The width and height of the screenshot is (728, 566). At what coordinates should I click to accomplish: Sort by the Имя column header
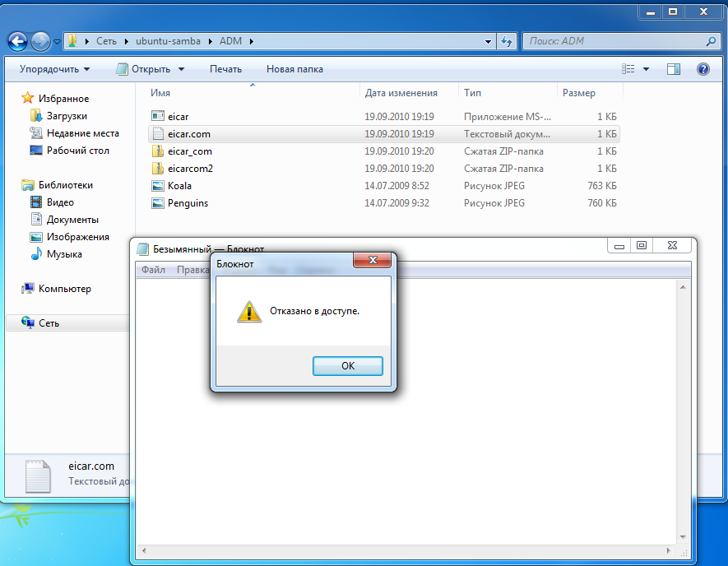click(160, 93)
